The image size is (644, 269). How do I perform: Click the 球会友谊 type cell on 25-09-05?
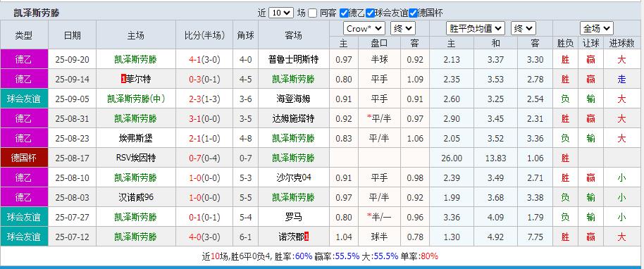pyautogui.click(x=24, y=99)
